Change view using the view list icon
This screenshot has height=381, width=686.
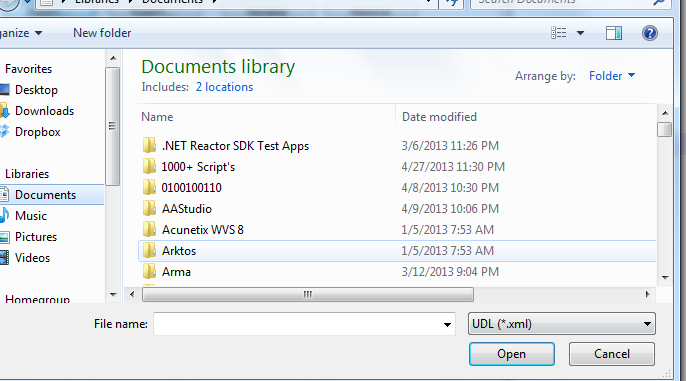tap(559, 33)
